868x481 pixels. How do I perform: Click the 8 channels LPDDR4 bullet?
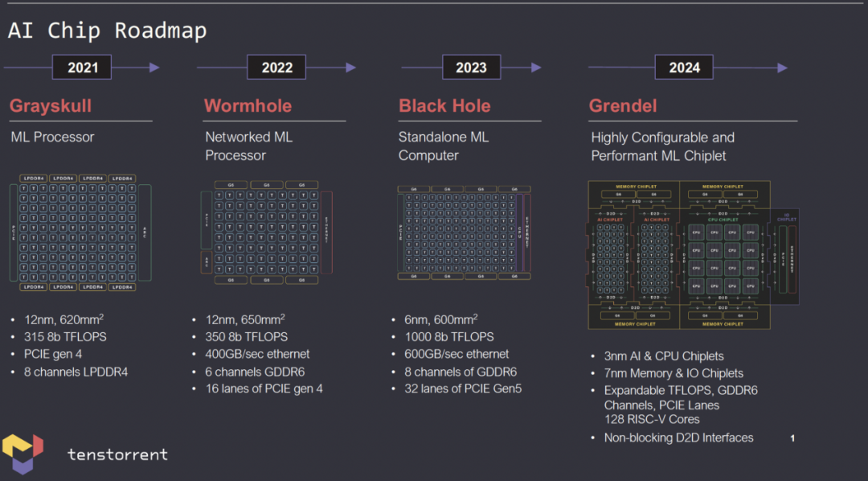tap(76, 372)
